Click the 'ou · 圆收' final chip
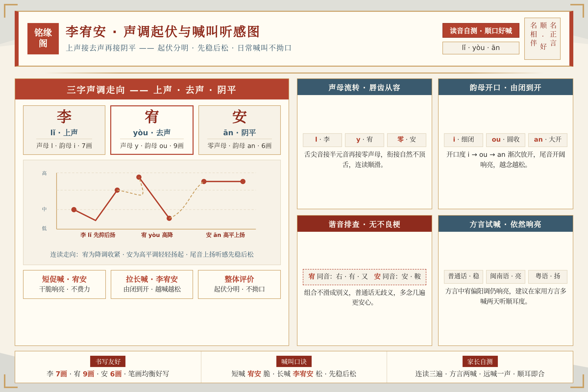 [x=505, y=140]
